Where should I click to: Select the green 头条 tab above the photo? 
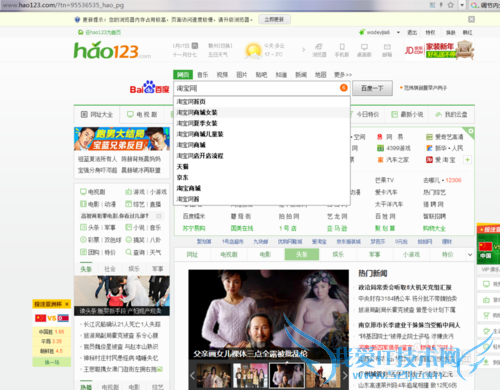(x=302, y=255)
